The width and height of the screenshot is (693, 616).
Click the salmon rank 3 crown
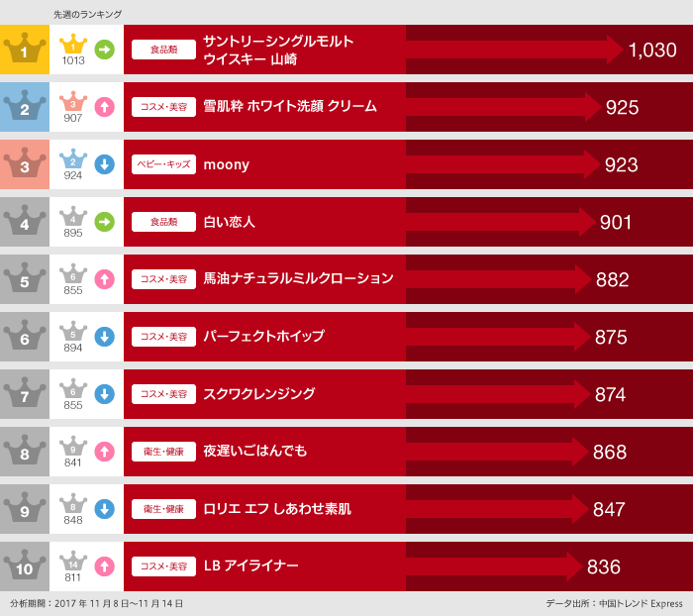tap(24, 163)
